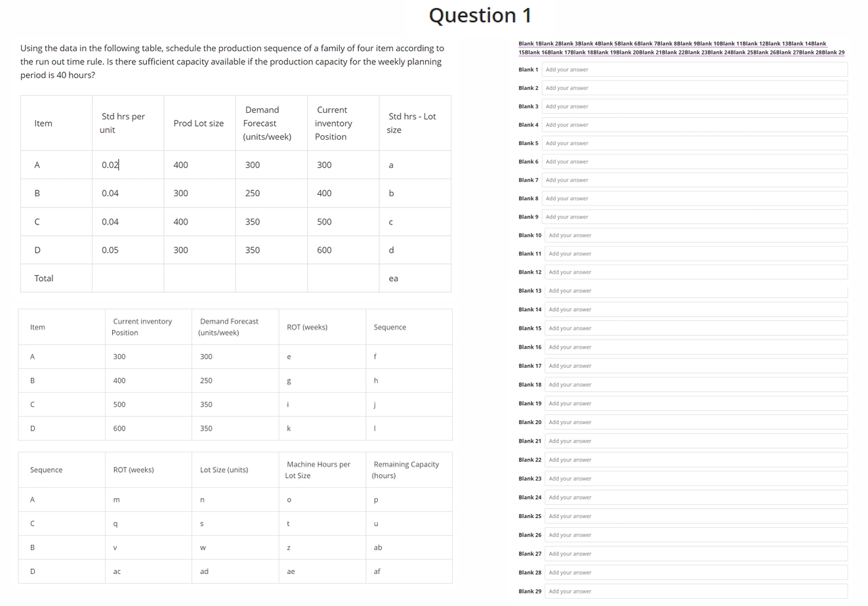Select the Lot Size cell 'ad' for D
Viewport: 868px width, 606px height.
click(203, 571)
